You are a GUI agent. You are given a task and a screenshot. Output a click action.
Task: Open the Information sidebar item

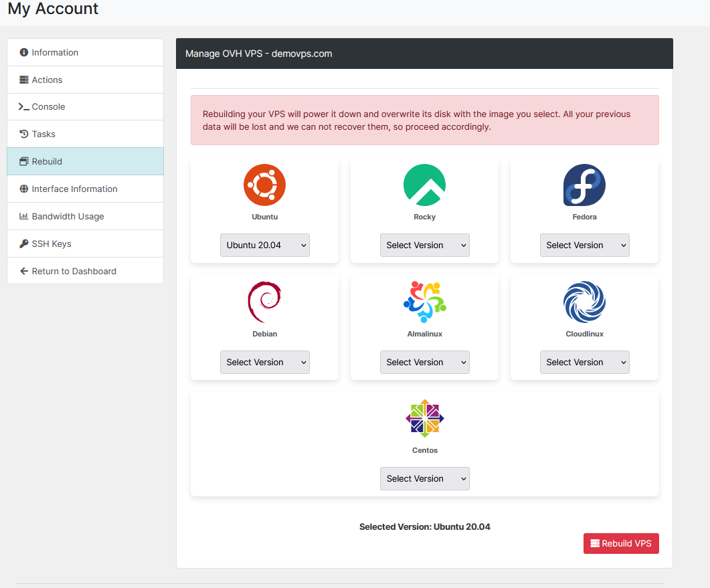click(85, 52)
